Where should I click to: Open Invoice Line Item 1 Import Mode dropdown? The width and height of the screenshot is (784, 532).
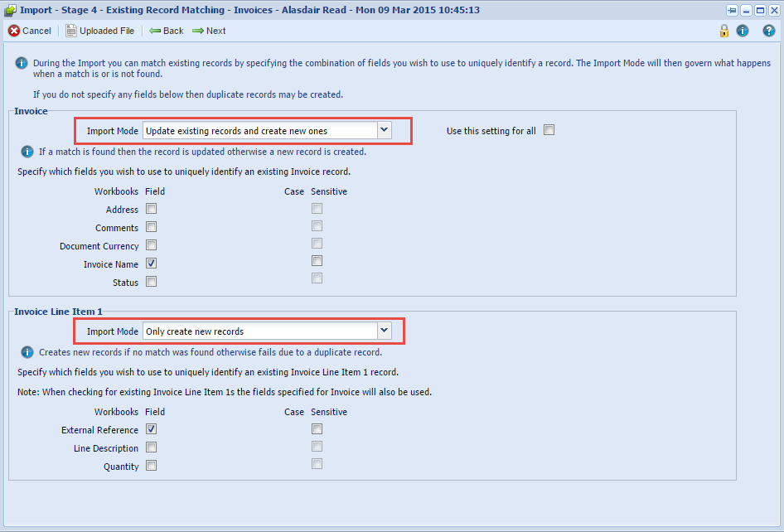pyautogui.click(x=384, y=331)
